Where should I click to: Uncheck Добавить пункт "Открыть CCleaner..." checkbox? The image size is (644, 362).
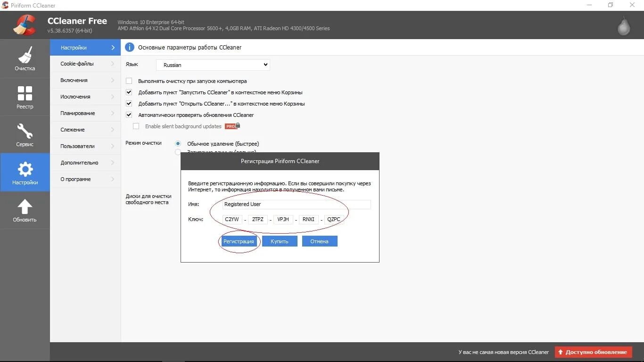pos(129,104)
